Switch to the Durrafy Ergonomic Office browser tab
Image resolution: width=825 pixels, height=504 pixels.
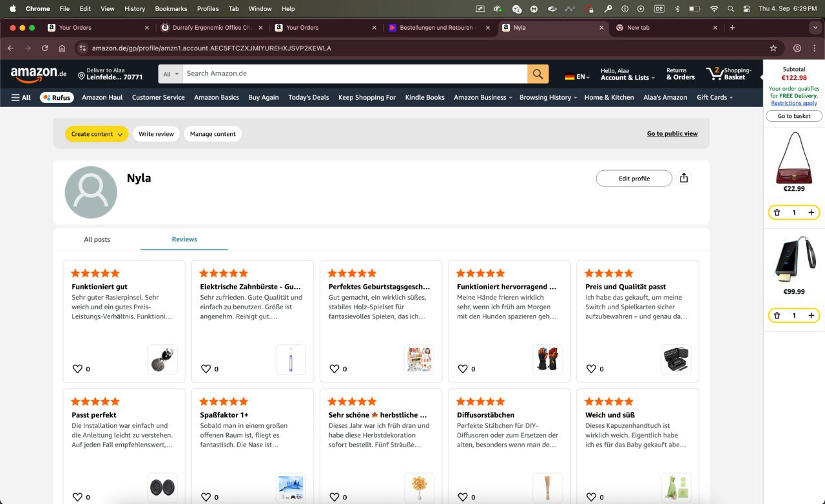coord(211,28)
